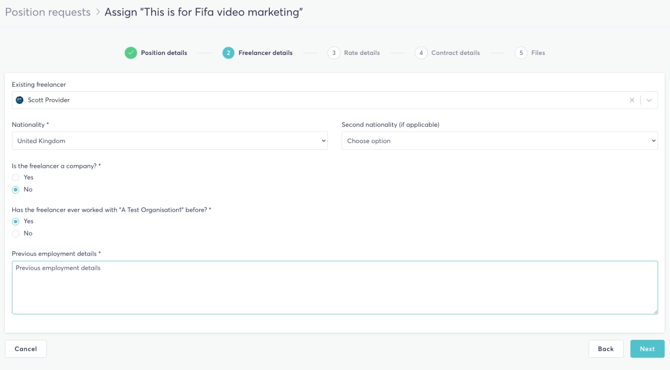Click the green Position details checkmark icon
Image resolution: width=670 pixels, height=370 pixels.
click(131, 53)
